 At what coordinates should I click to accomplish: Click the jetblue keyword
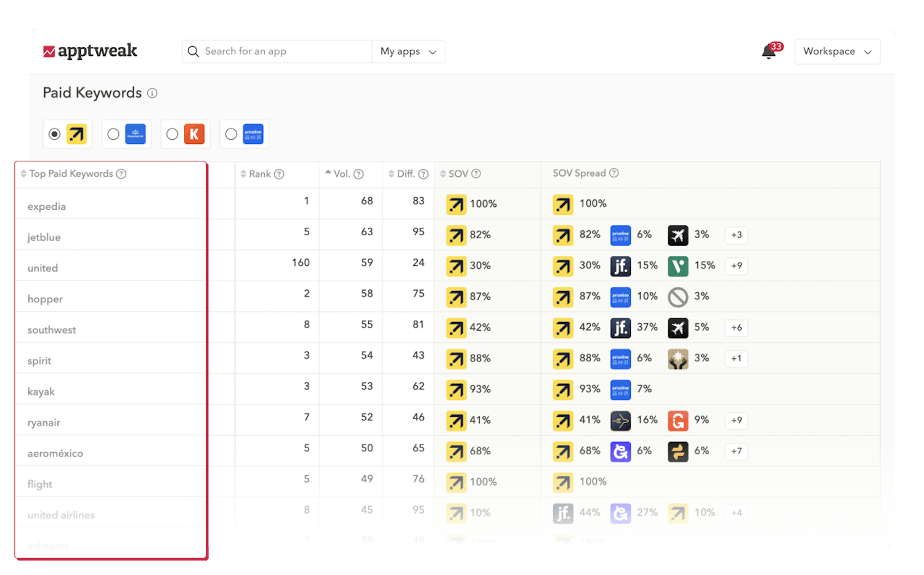point(44,238)
